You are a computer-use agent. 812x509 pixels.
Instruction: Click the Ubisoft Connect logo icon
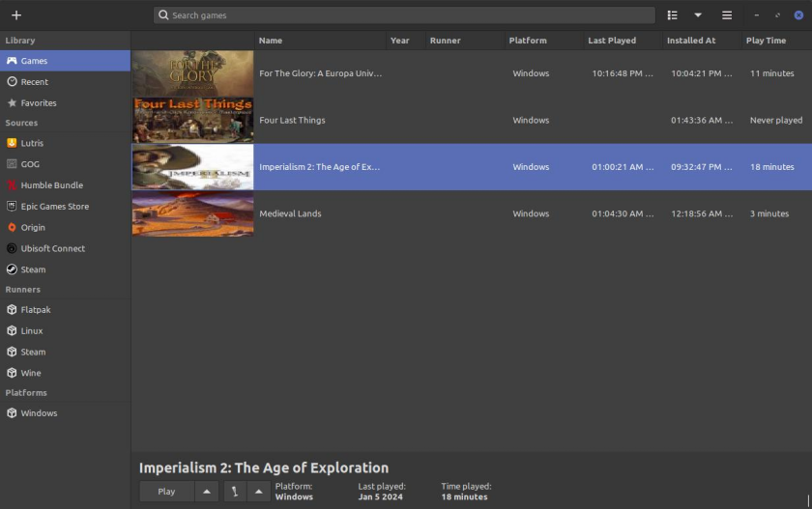click(x=12, y=248)
